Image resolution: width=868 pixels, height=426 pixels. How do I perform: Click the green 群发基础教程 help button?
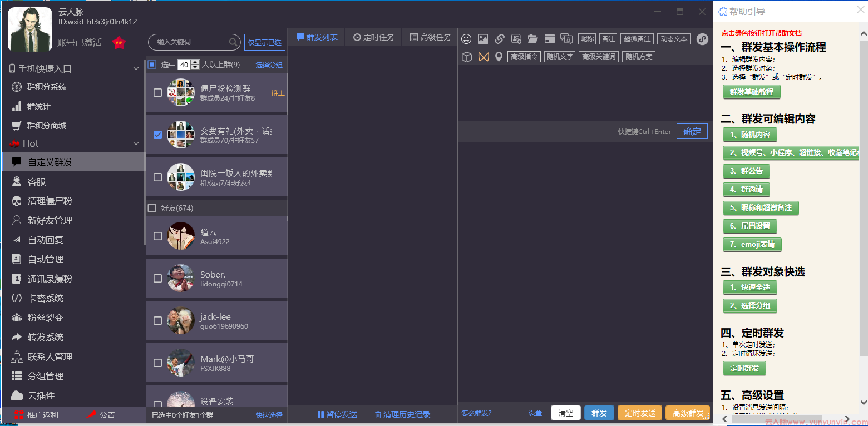751,92
